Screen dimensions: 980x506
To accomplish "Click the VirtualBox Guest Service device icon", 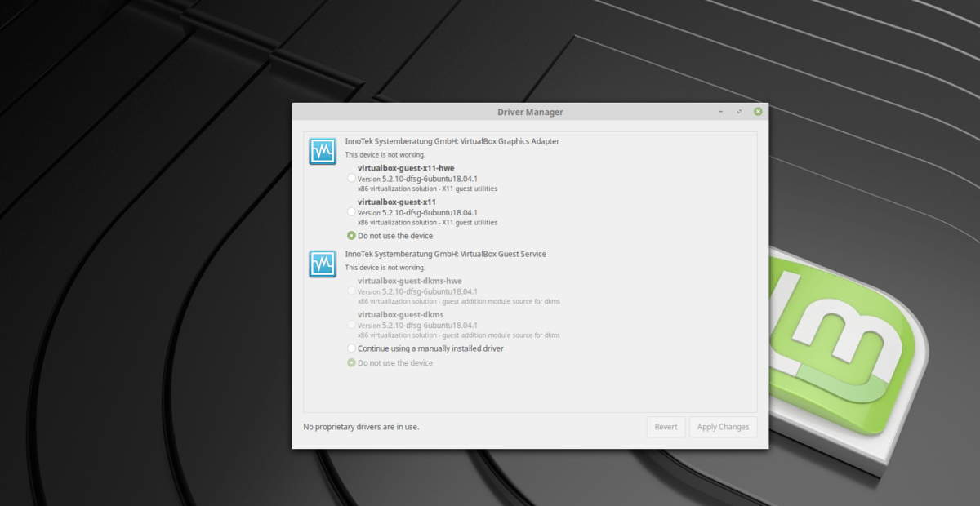I will point(323,264).
